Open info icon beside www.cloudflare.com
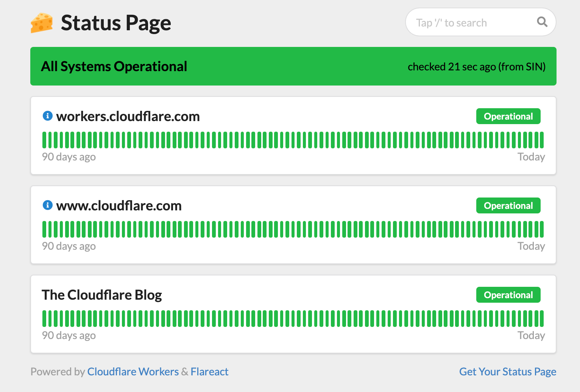Screen dimensions: 580x392 pos(47,205)
